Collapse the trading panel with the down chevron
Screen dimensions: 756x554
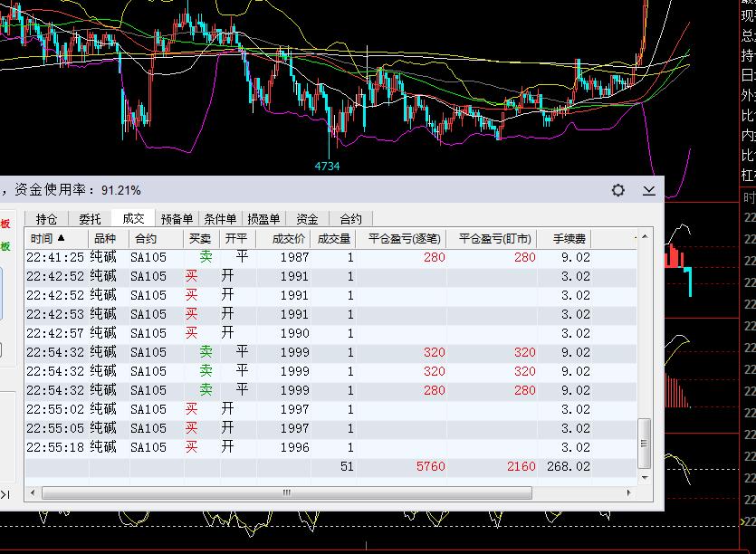pyautogui.click(x=649, y=190)
